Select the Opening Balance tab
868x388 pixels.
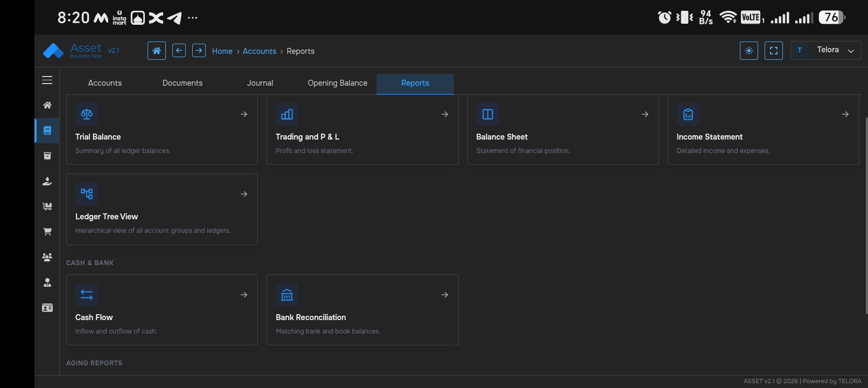[x=338, y=83]
